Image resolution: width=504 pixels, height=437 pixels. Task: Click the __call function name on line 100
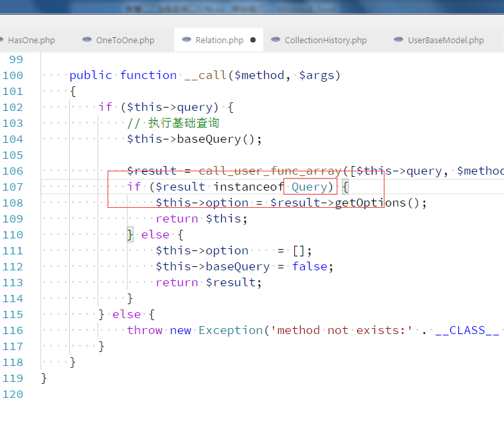pos(205,75)
